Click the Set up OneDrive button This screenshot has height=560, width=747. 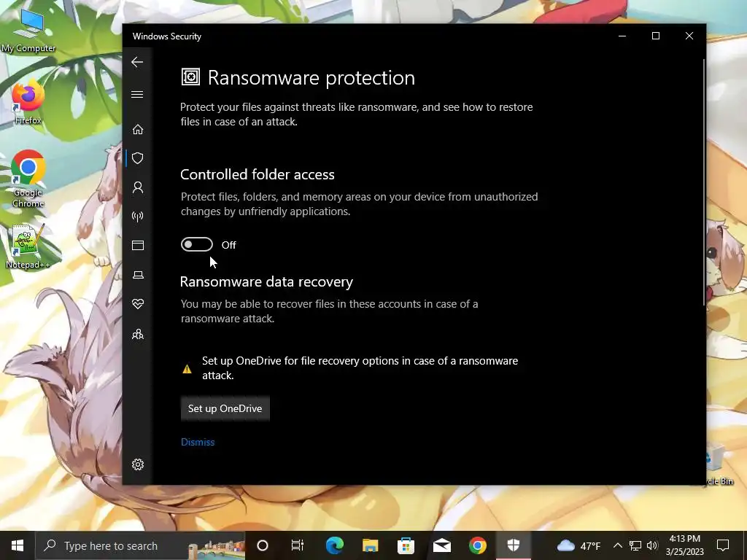click(x=225, y=408)
